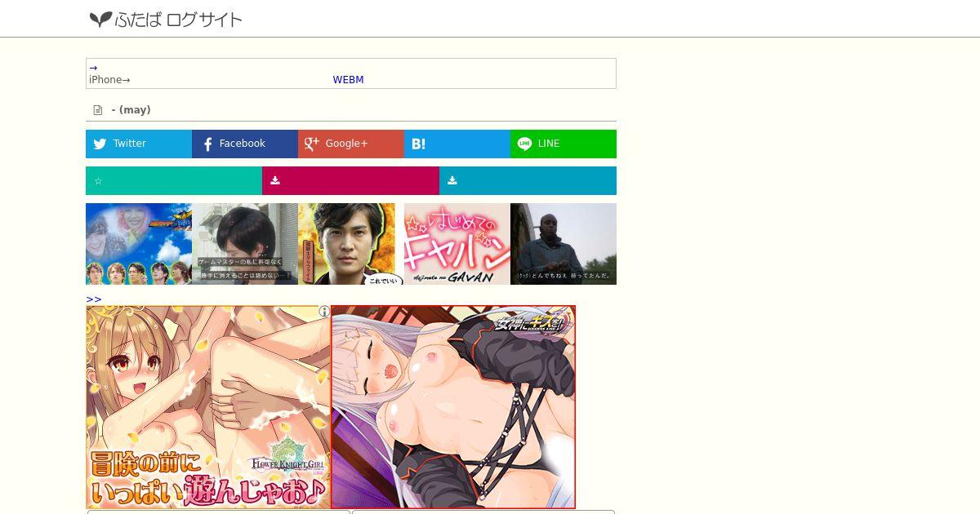980x514 pixels.
Task: Share the page on Google+
Action: (351, 144)
